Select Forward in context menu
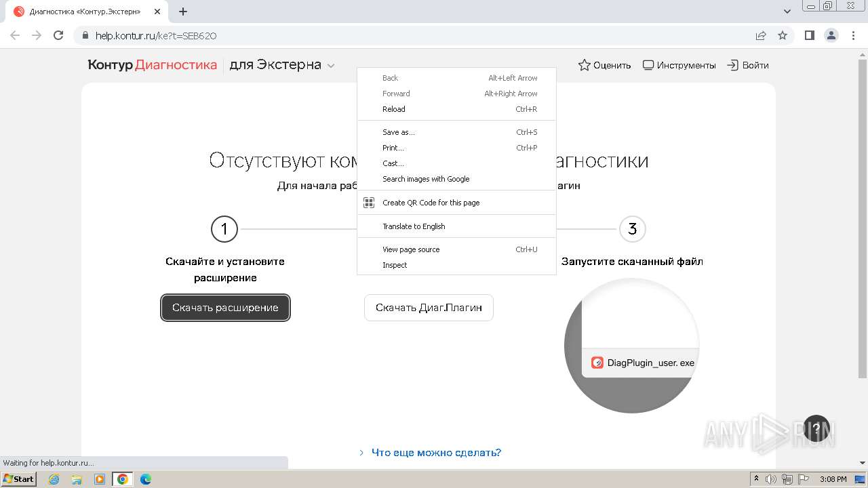 (x=456, y=94)
